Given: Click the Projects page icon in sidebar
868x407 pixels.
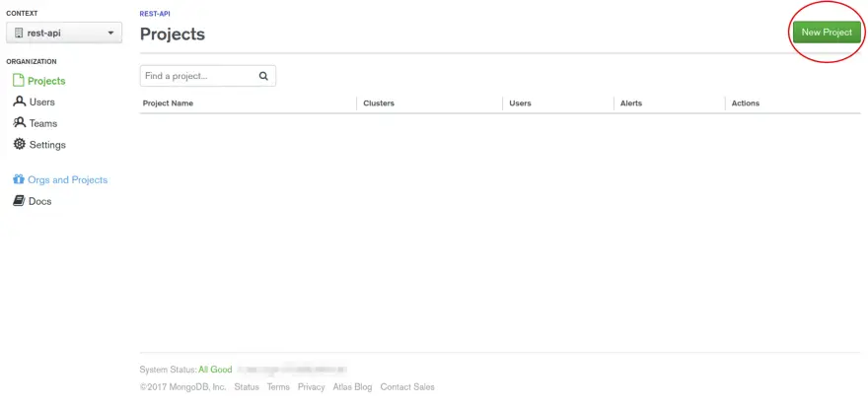Looking at the screenshot, I should pyautogui.click(x=19, y=81).
